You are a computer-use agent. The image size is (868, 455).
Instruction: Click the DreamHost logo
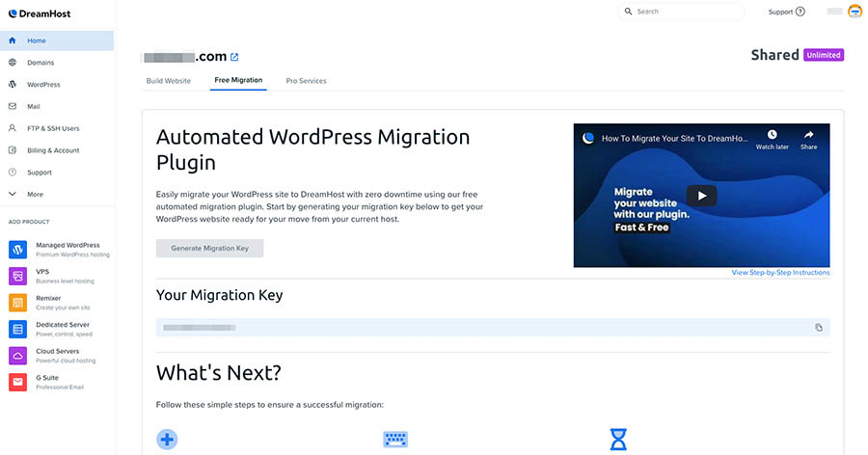(x=39, y=13)
